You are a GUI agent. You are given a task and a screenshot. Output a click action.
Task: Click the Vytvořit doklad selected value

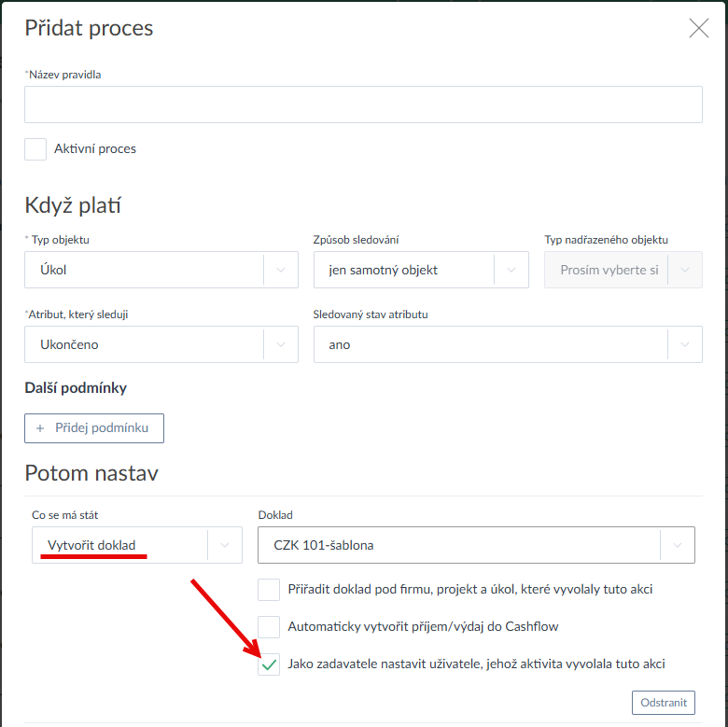click(x=91, y=545)
